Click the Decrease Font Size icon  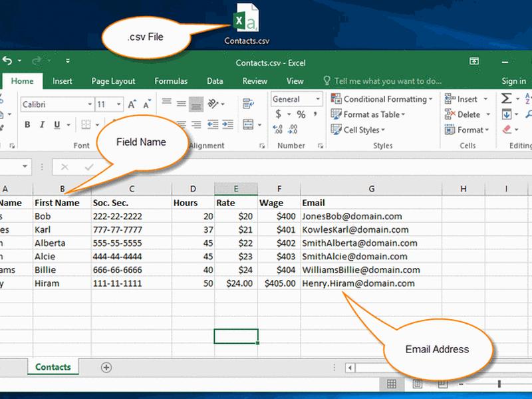[x=146, y=104]
